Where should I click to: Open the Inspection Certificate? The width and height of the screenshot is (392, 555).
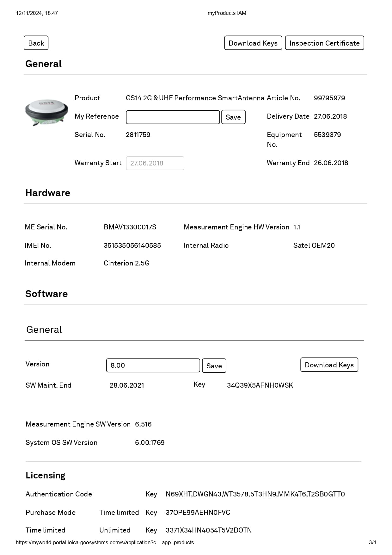coord(324,43)
